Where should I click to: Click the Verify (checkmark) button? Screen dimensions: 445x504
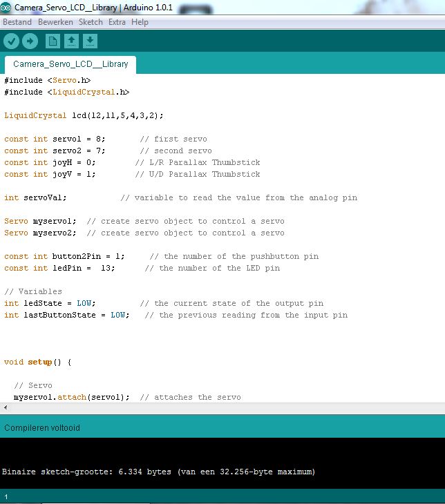pos(11,41)
